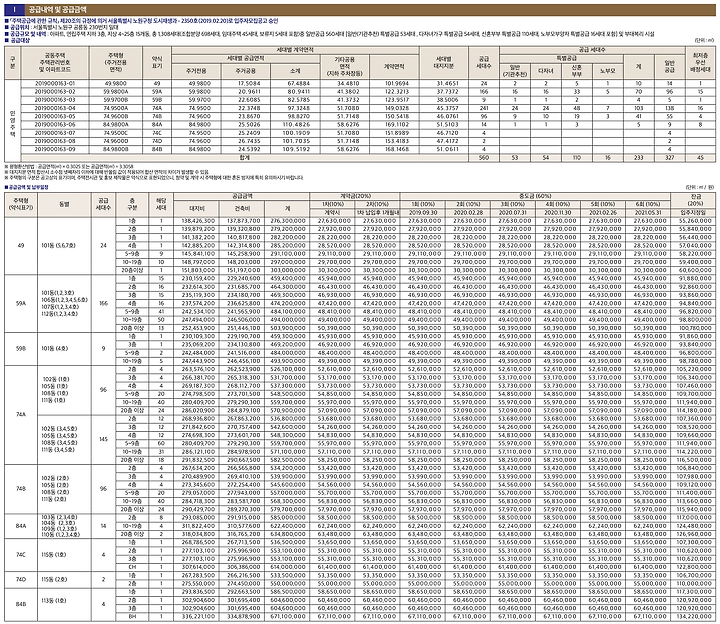Viewport: 720px width, 624px height.
Task: Select the land cost '230,159,400'
Action: (197, 279)
